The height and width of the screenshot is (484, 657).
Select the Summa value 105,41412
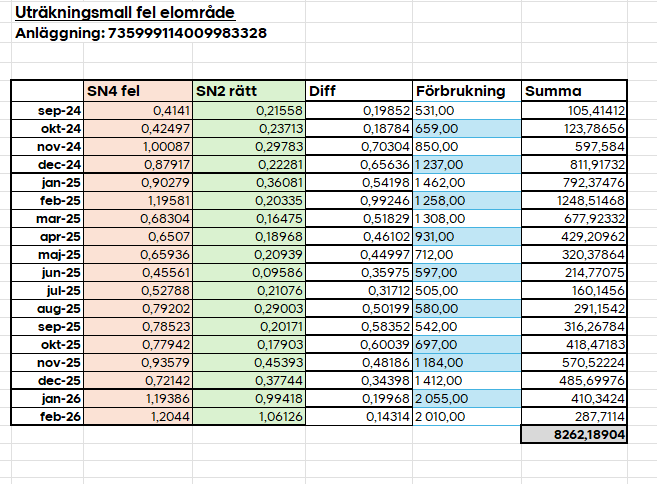(574, 110)
